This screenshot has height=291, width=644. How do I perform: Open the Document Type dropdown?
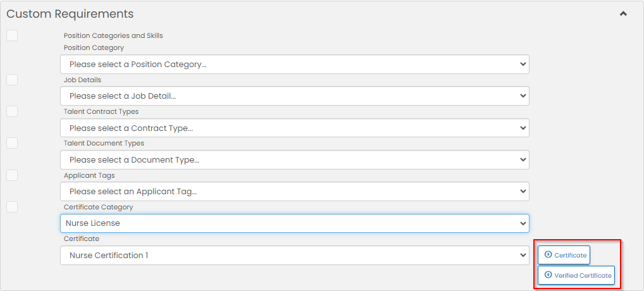coord(295,159)
